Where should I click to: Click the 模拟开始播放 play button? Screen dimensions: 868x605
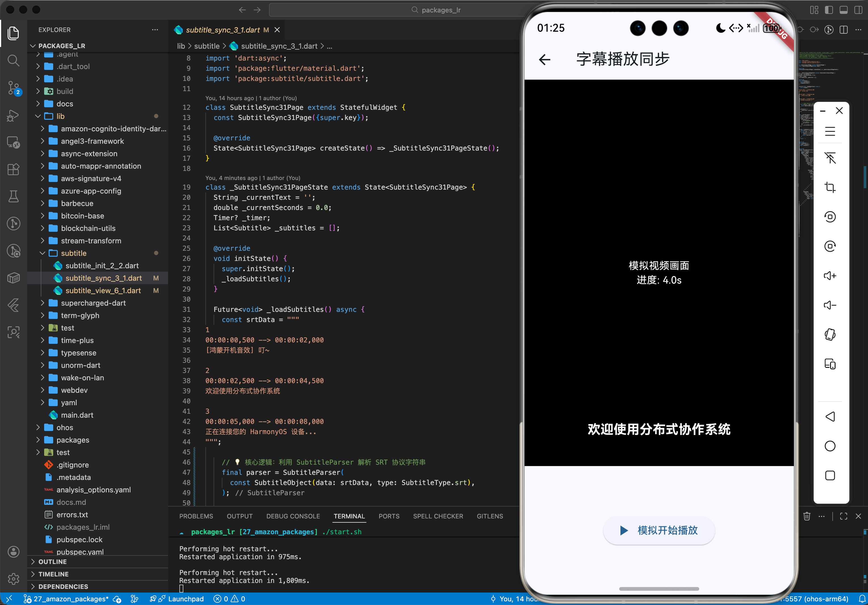tap(659, 530)
